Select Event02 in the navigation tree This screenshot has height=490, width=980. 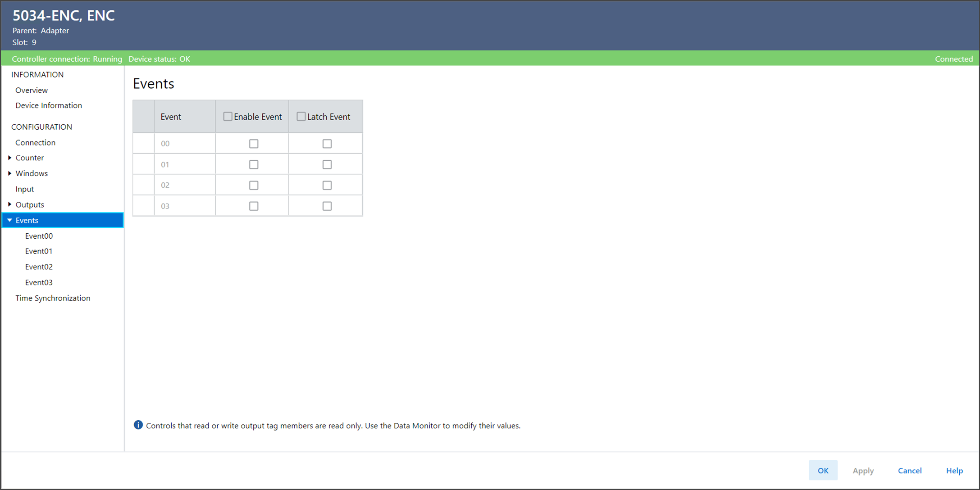[x=39, y=267]
